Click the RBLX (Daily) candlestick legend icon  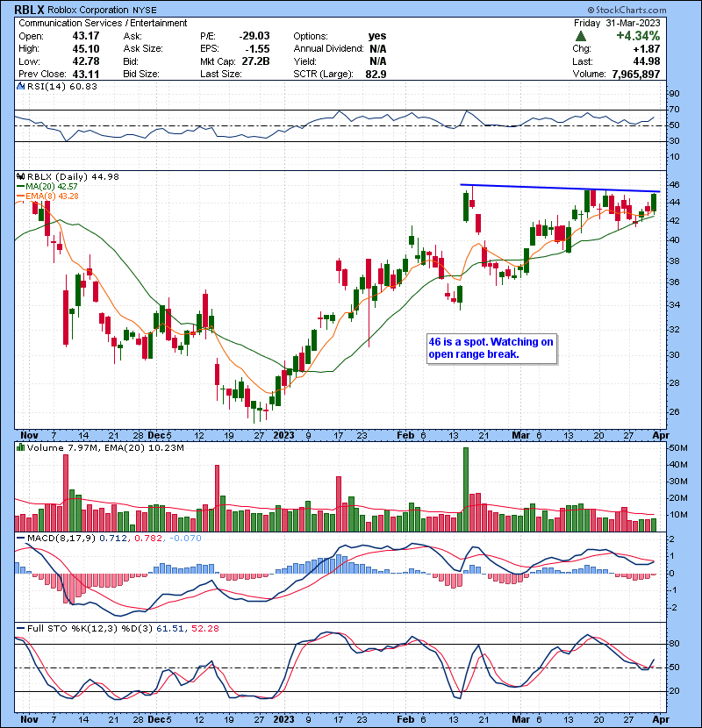[21, 176]
